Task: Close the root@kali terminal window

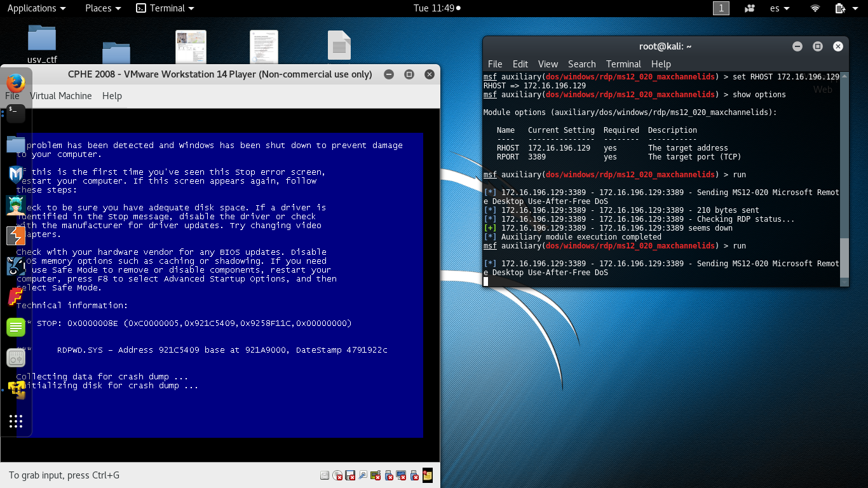Action: coord(838,46)
